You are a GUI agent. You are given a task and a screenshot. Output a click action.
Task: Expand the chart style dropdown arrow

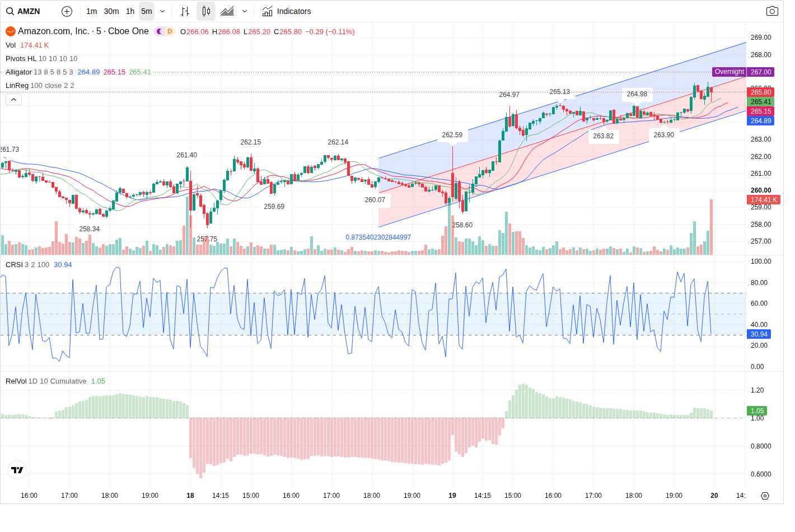tap(245, 11)
